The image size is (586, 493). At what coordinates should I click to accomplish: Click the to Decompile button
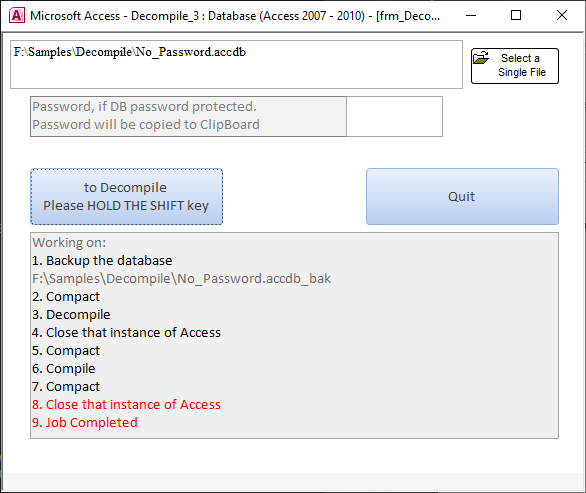point(127,197)
